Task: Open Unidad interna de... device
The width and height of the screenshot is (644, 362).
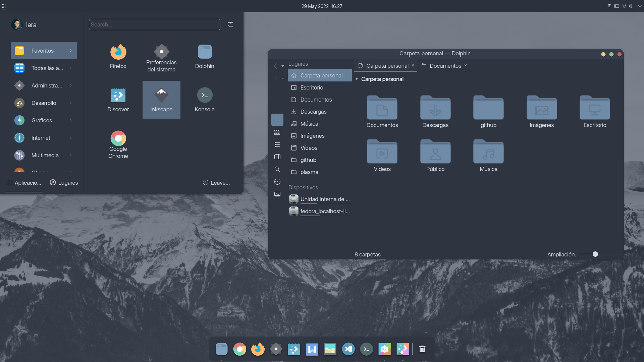Action: tap(320, 199)
